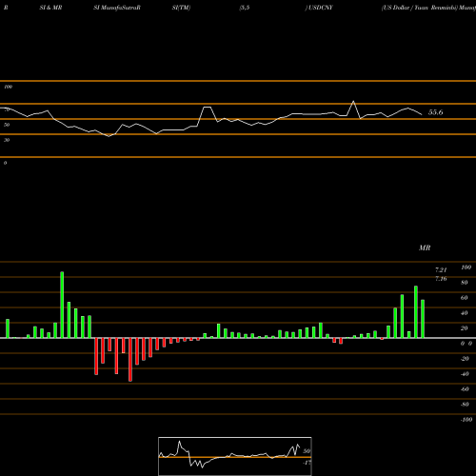The width and height of the screenshot is (476, 476).
Task: Click the highest spike on the RSI line
Action: tap(353, 102)
